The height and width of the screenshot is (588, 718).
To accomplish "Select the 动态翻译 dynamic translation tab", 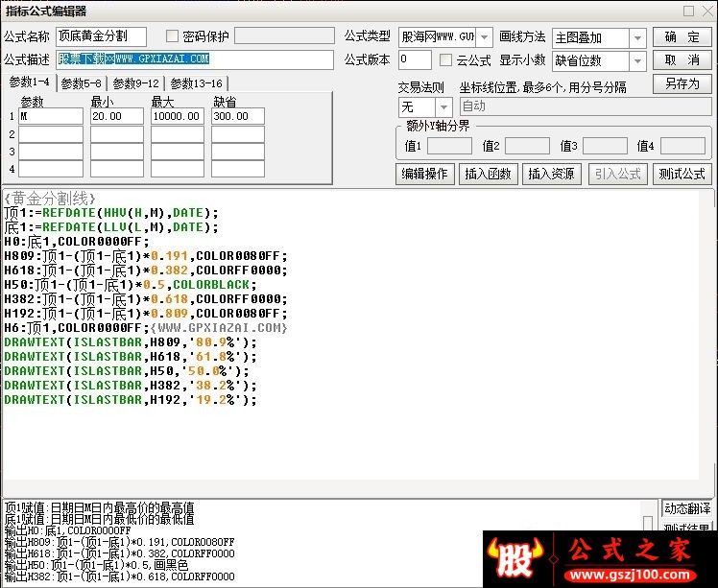I will [687, 508].
